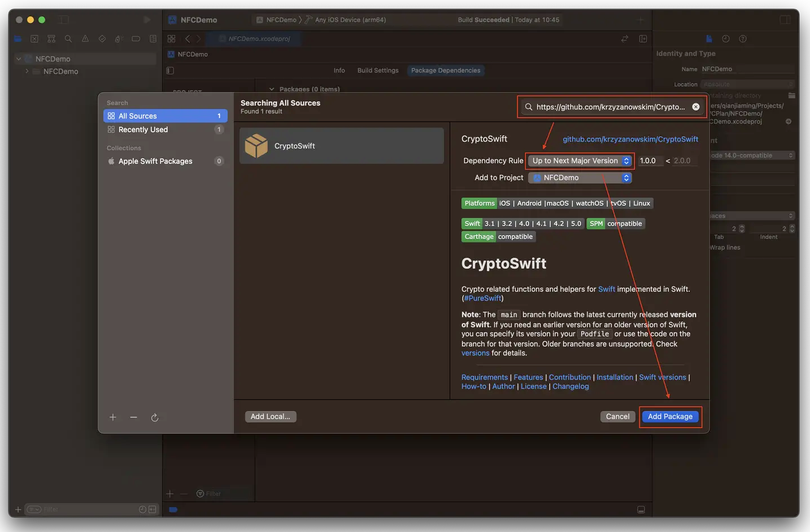Click the add editor split icon
Screen dimensions: 810x532
643,39
